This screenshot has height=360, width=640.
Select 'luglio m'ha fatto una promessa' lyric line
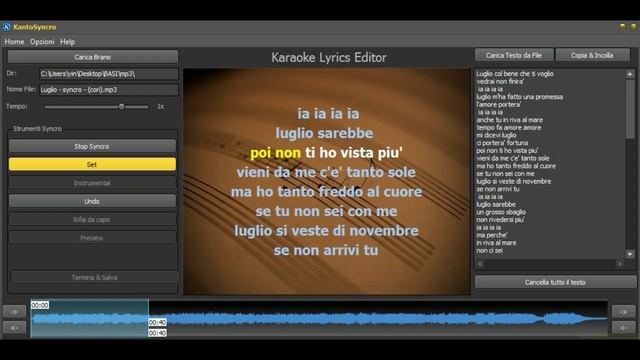pos(520,97)
